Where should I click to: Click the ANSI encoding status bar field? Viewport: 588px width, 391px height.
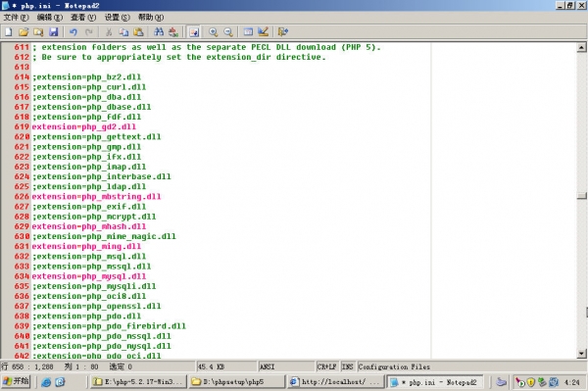286,367
